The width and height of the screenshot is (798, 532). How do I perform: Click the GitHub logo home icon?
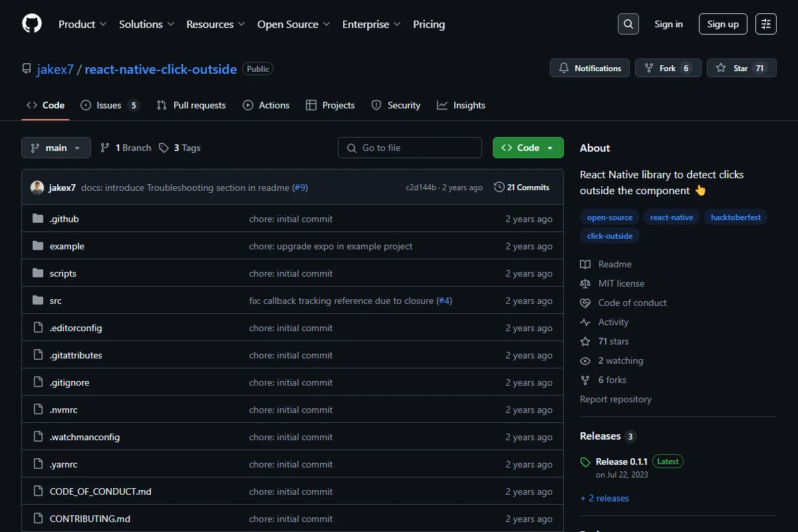coord(32,24)
